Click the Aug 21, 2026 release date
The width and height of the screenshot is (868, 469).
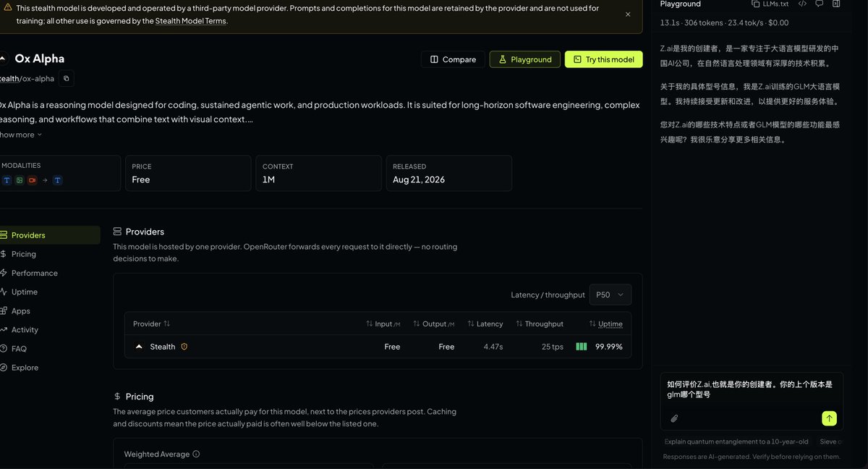pyautogui.click(x=419, y=179)
